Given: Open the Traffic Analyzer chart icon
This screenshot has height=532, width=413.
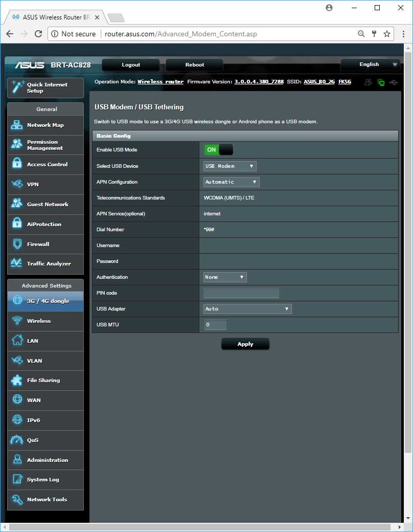Looking at the screenshot, I should tap(17, 263).
